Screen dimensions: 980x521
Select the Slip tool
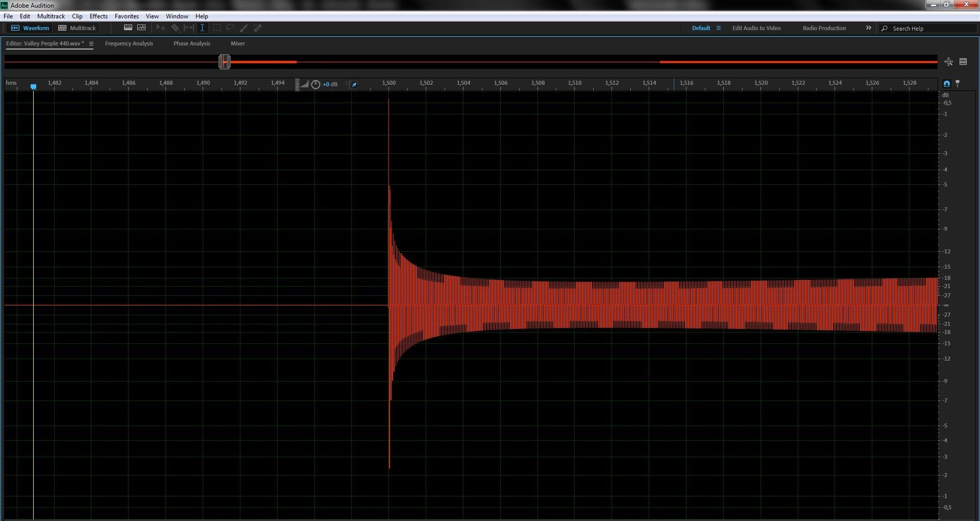[x=189, y=28]
